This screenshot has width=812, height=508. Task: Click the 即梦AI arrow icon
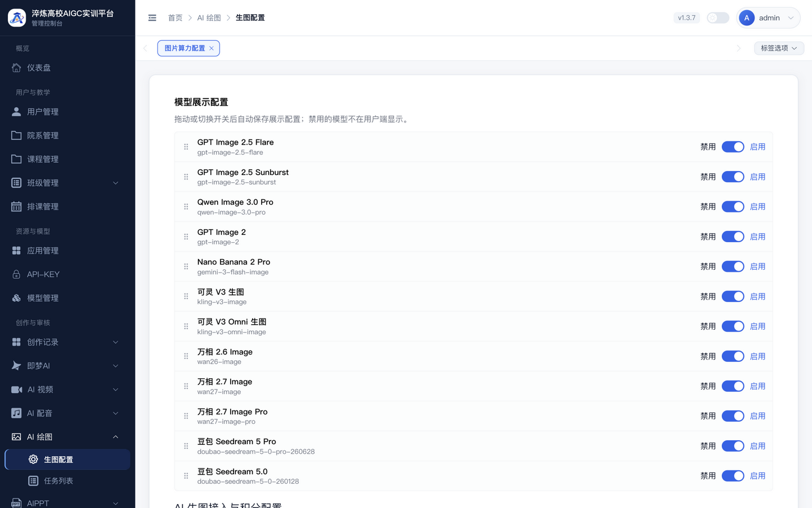(x=16, y=366)
